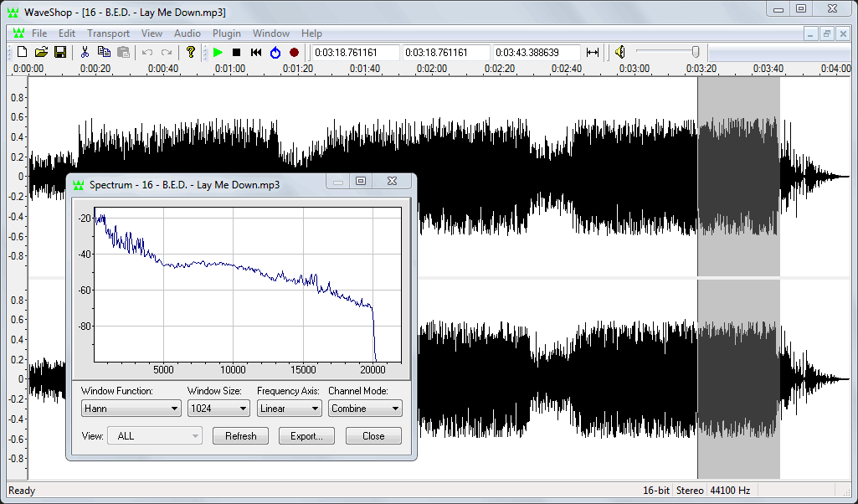Click the selection start time field
Screen dimensions: 858x504
(446, 53)
